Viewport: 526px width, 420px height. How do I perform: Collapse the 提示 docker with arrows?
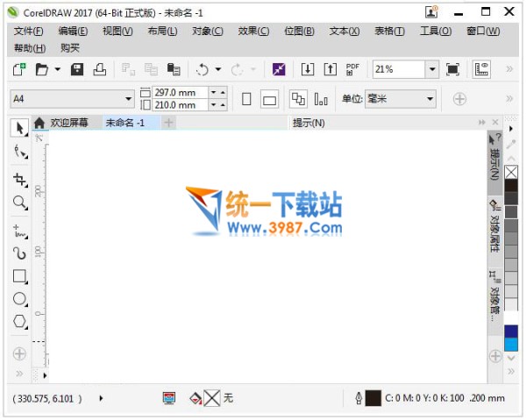click(482, 122)
